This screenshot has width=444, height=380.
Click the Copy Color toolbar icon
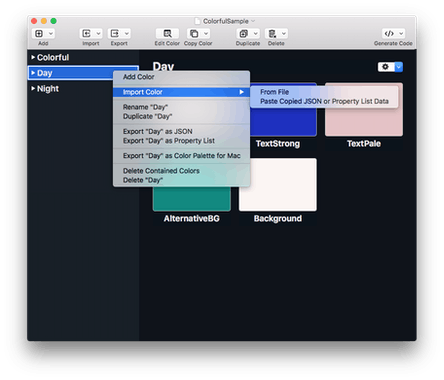tap(194, 33)
